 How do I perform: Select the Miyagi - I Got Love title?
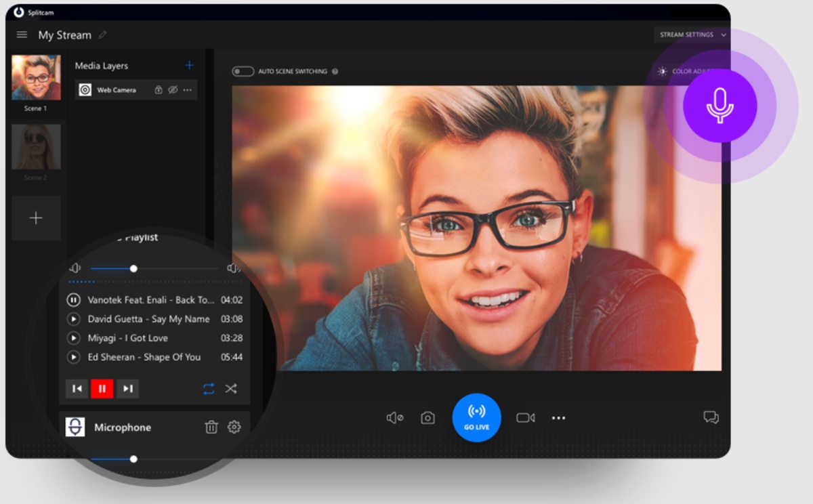click(127, 338)
